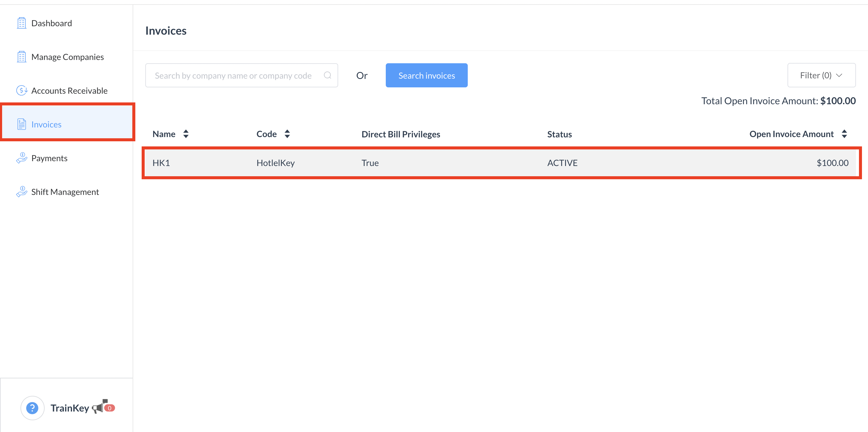Click the Dashboard building icon
868x432 pixels.
tap(22, 23)
